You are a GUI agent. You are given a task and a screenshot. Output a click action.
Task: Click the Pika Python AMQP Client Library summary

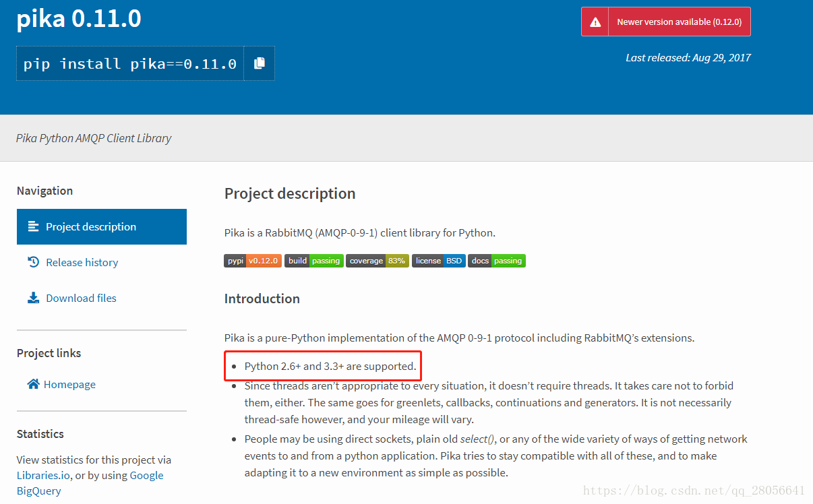(94, 138)
